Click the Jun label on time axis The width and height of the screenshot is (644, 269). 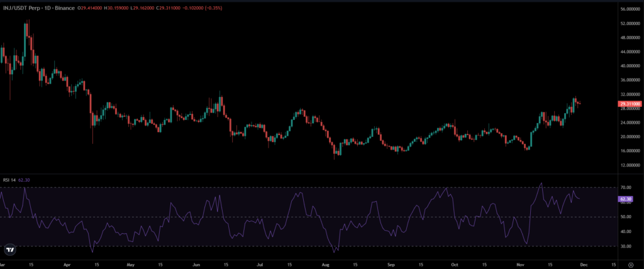[196, 265]
